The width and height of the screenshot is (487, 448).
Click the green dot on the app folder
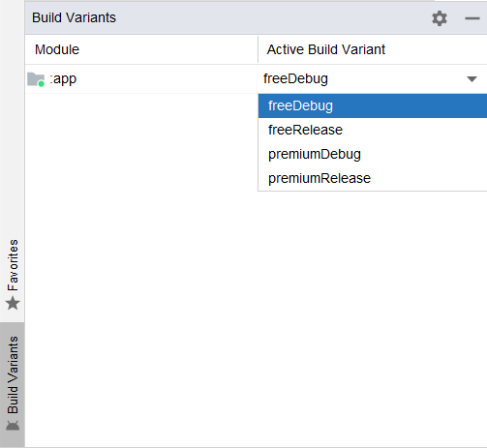(42, 84)
